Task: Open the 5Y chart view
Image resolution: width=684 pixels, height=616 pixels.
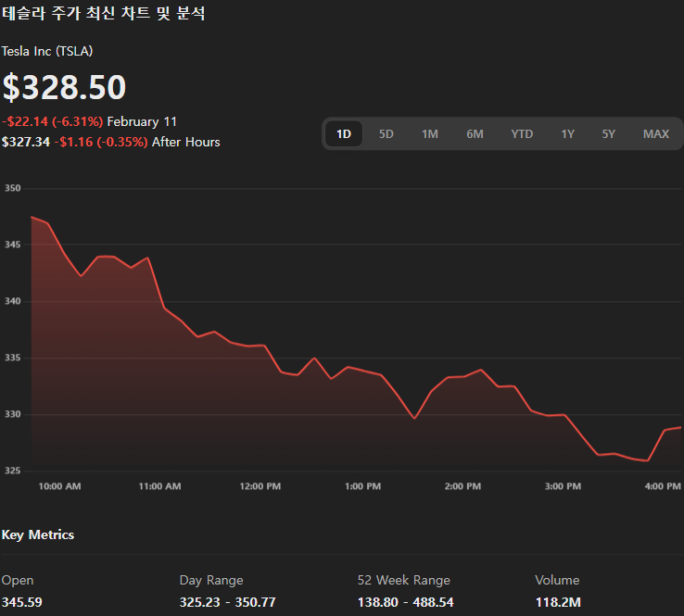Action: [609, 133]
